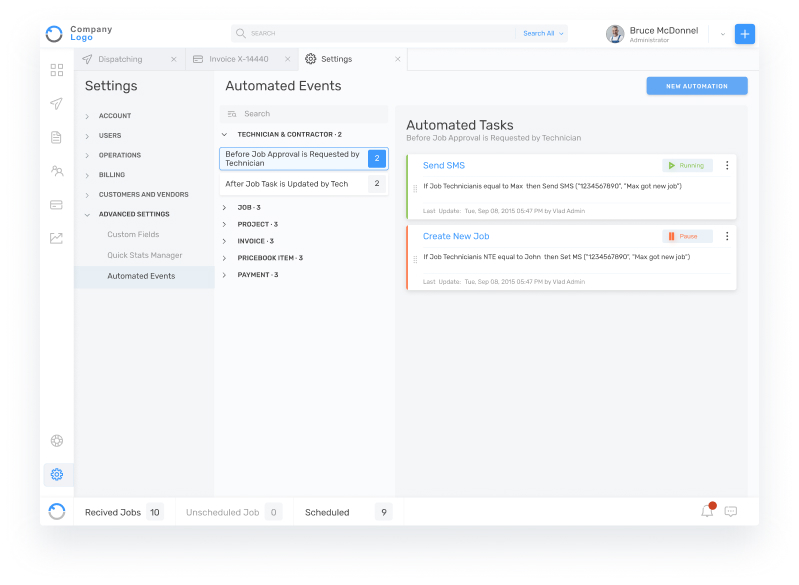Click the billing card icon in sidebar
The image size is (799, 585).
coord(57,205)
